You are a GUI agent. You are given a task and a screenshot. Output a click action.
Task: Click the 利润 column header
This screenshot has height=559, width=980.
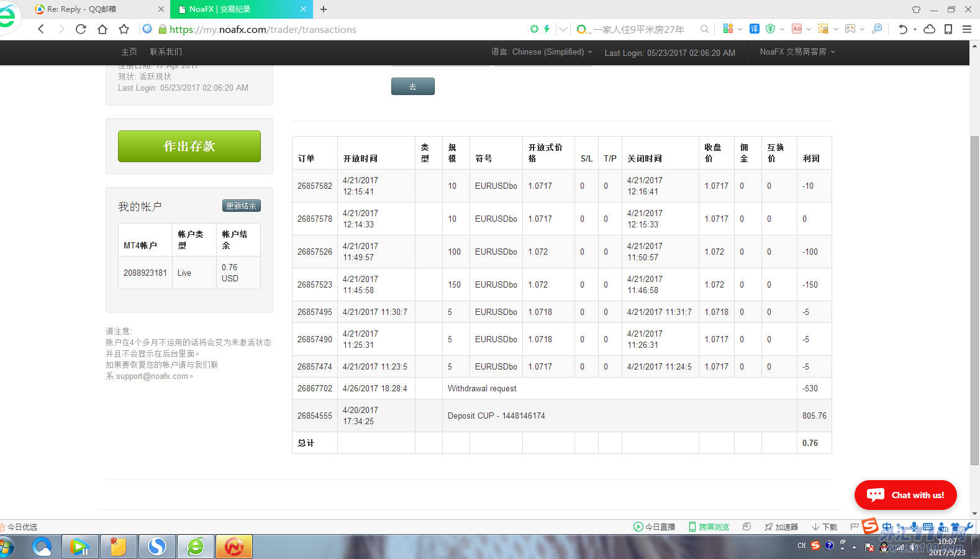[x=811, y=158]
